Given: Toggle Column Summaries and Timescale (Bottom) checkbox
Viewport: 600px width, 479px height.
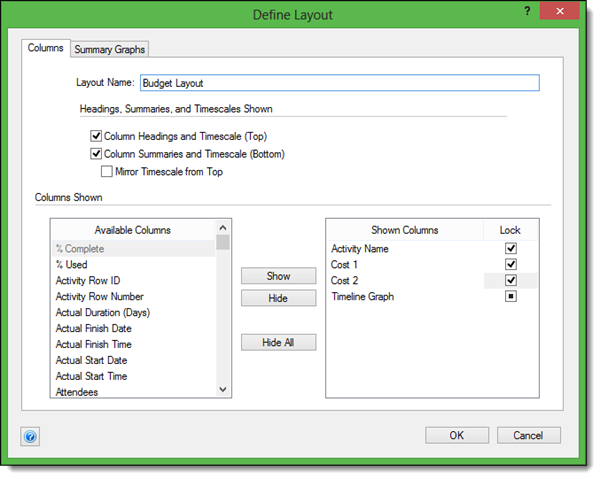Looking at the screenshot, I should pos(96,154).
